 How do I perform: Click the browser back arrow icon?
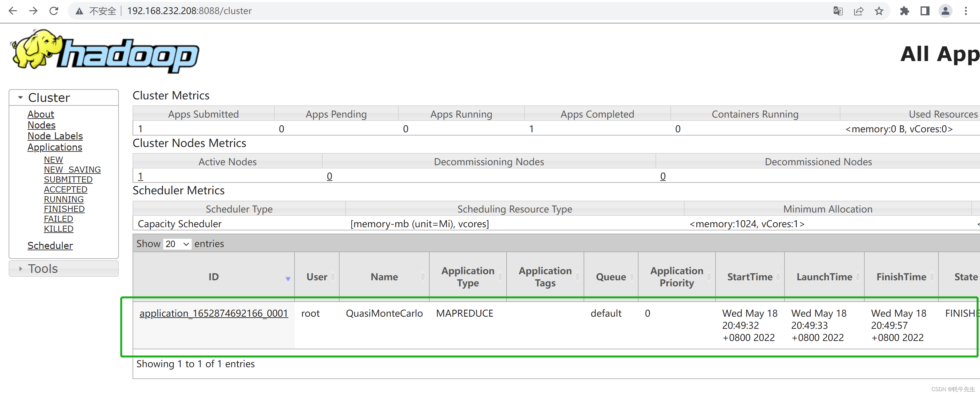[13, 11]
